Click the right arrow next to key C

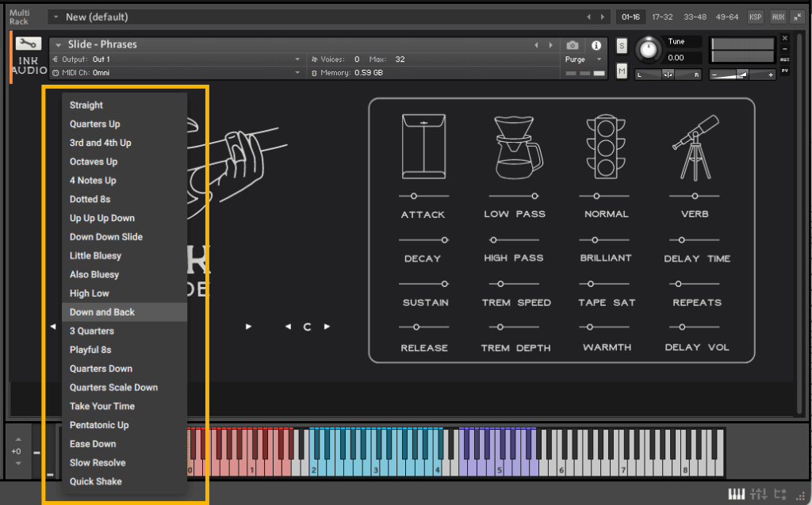(x=327, y=327)
